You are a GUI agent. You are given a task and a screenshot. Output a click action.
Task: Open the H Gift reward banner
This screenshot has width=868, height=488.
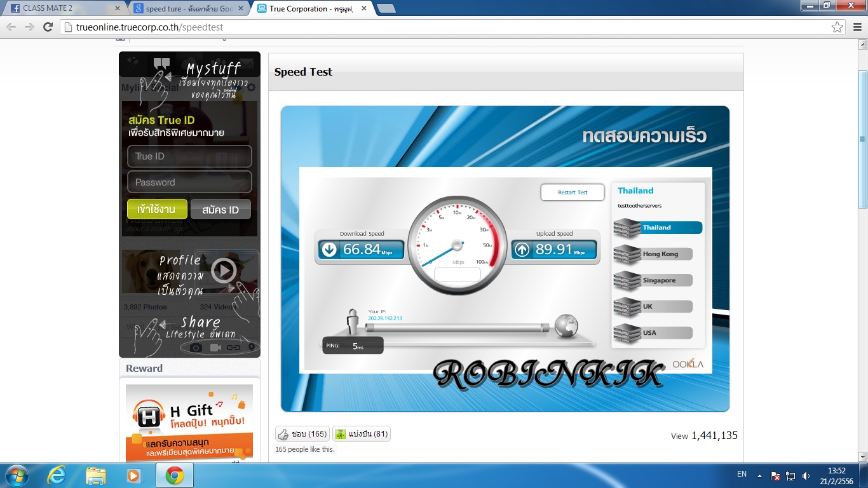(189, 423)
